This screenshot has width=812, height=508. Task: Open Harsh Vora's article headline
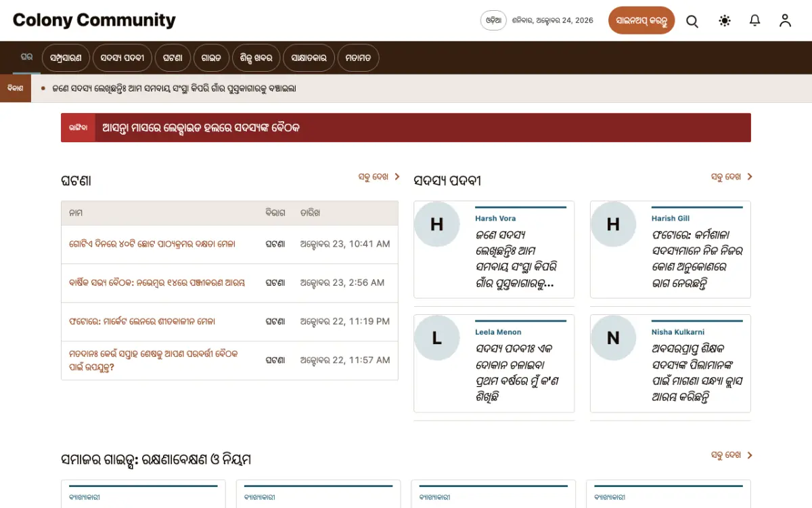[x=517, y=259]
